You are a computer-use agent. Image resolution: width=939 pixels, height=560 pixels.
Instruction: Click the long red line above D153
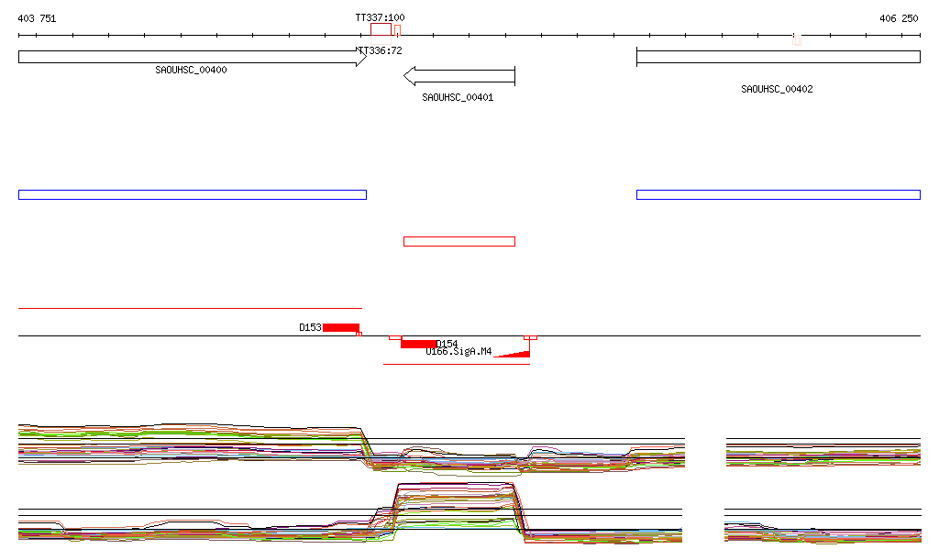[191, 308]
